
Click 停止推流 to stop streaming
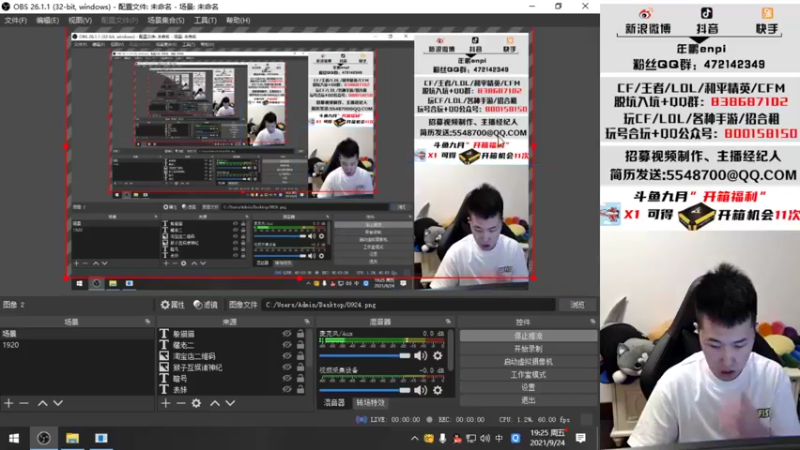pyautogui.click(x=528, y=336)
